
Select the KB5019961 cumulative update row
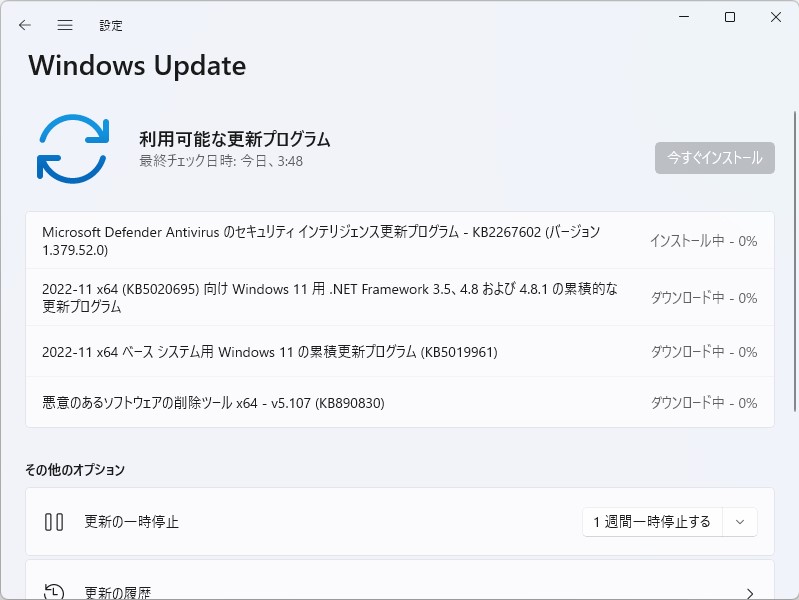[400, 352]
